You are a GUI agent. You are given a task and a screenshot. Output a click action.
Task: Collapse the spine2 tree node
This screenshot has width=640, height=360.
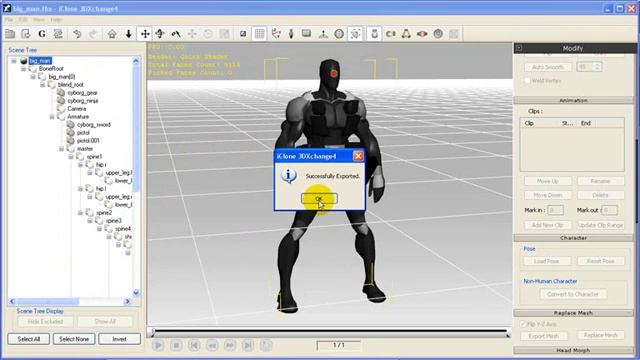(x=80, y=213)
